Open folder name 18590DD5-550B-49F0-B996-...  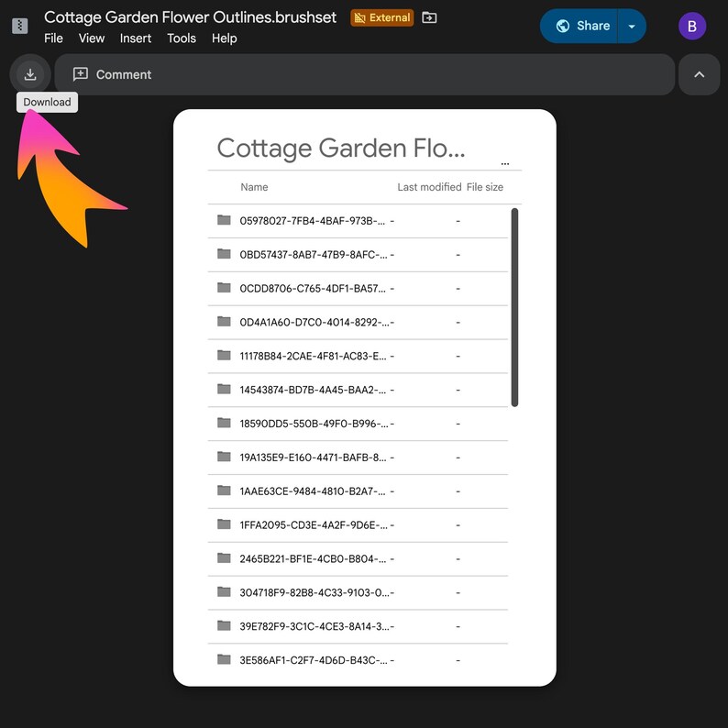tap(314, 424)
